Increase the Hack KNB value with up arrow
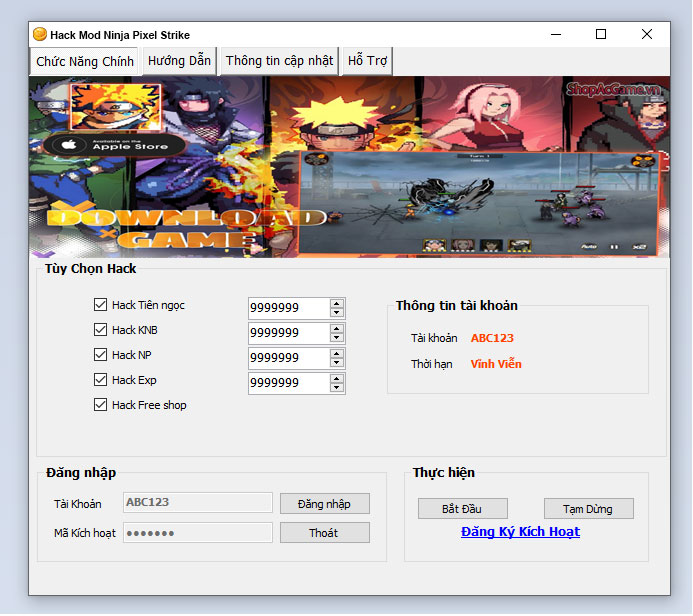Viewport: 693px width, 616px height. tap(337, 329)
